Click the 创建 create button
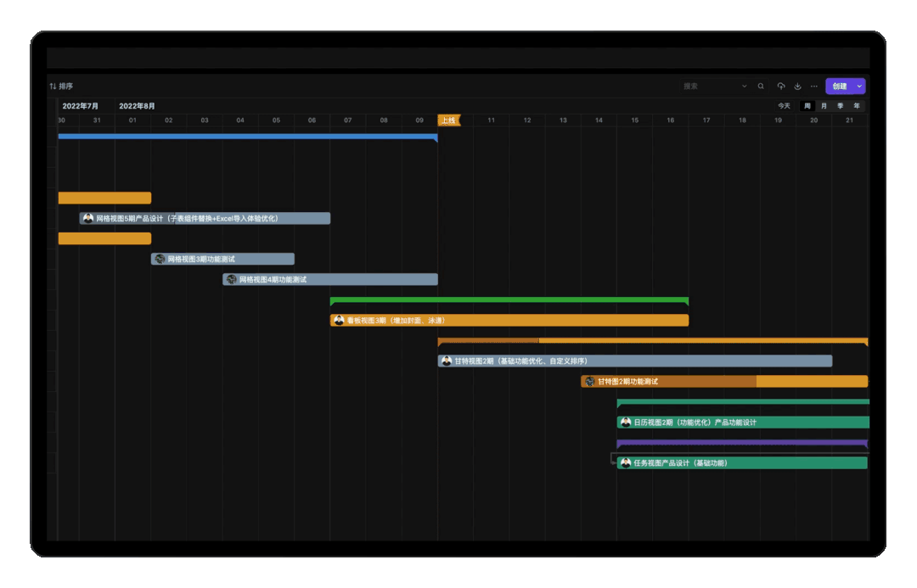Screen dimensions: 917x588 point(839,87)
